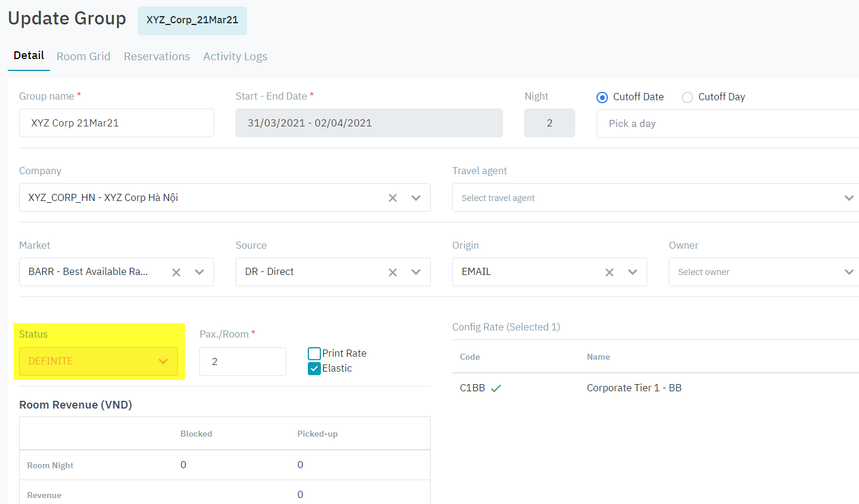The image size is (859, 504).
Task: Open the Reservations tab
Action: pos(157,57)
